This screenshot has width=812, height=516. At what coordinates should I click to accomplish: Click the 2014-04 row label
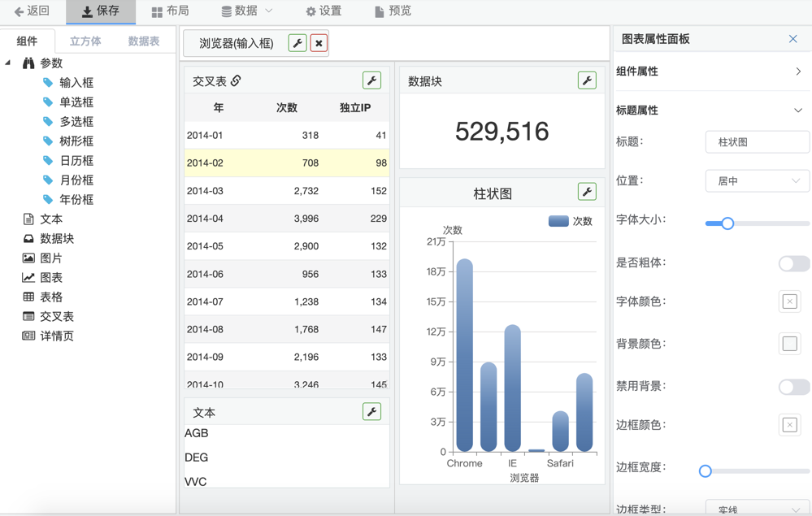pyautogui.click(x=205, y=219)
